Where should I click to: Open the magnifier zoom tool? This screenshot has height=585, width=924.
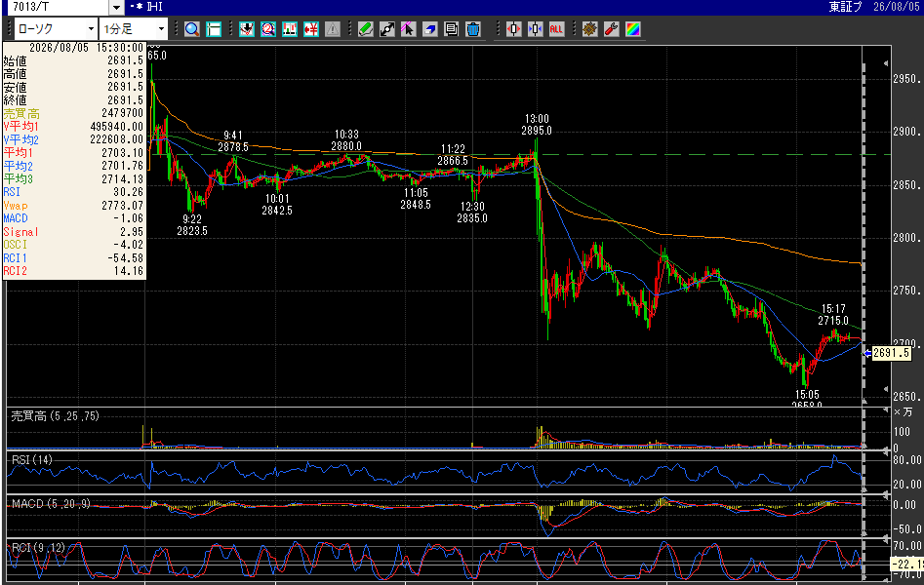(191, 29)
